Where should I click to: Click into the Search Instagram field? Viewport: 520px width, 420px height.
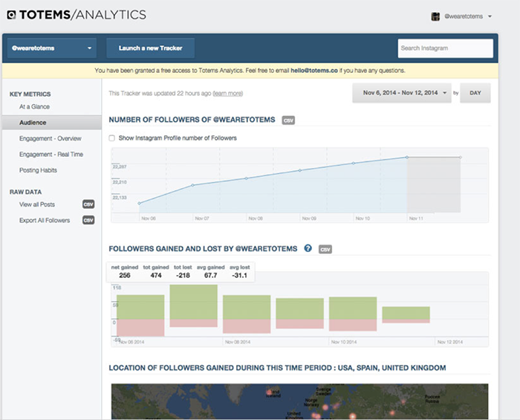(x=445, y=48)
